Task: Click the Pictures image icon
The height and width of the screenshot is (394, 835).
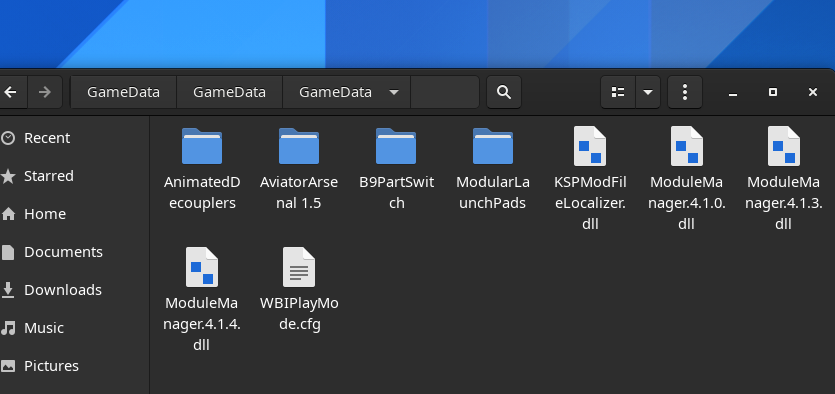Action: click(x=8, y=366)
